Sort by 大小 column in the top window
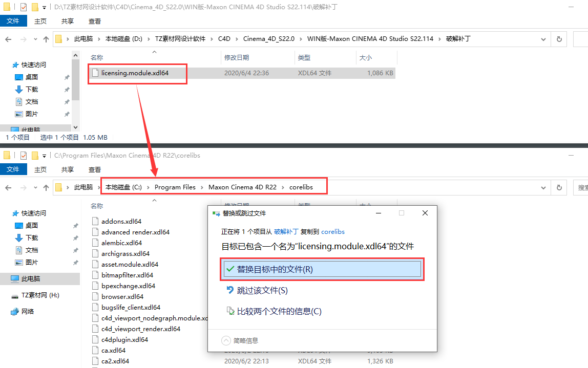Screen dimensions: 588x368 click(366, 58)
